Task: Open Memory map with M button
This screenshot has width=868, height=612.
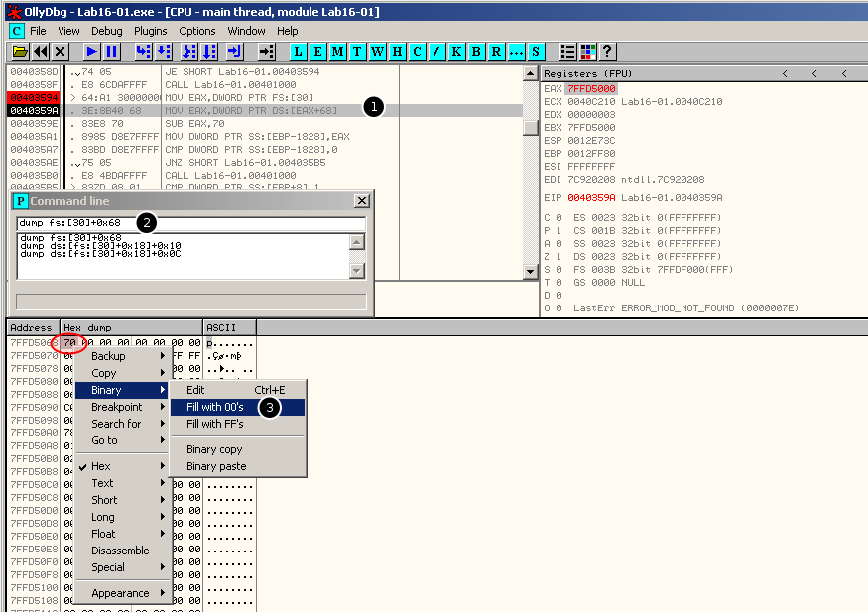Action: [x=338, y=51]
